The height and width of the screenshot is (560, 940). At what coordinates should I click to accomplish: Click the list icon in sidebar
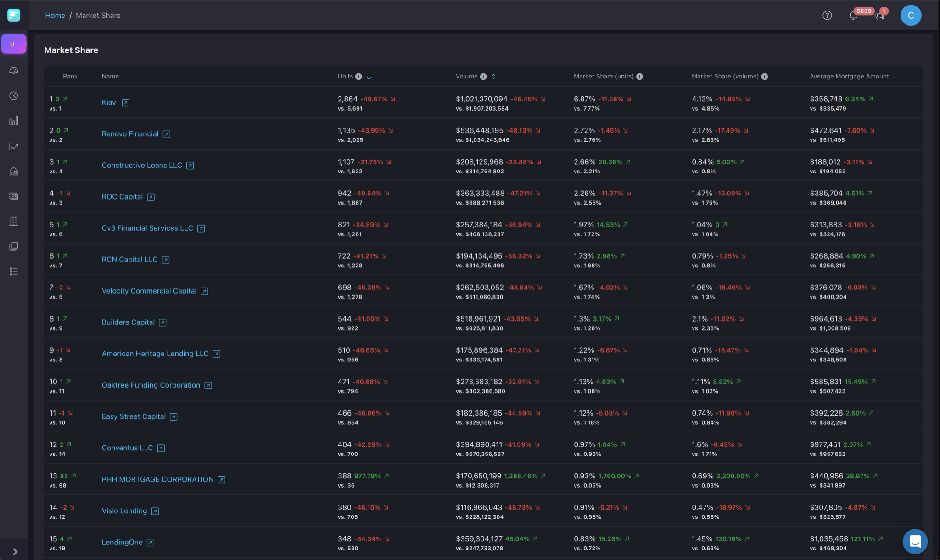click(14, 272)
